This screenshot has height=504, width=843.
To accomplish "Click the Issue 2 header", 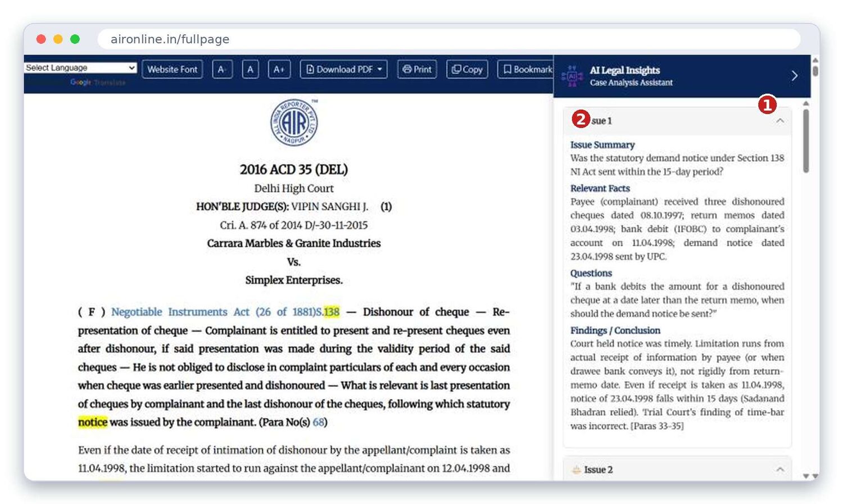I will (x=677, y=469).
